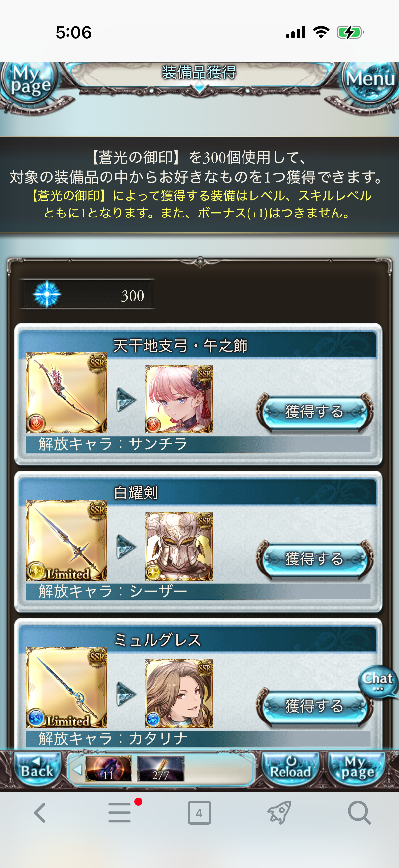View the 白耀剣 weapon thumbnail
399x868 pixels.
[67, 540]
